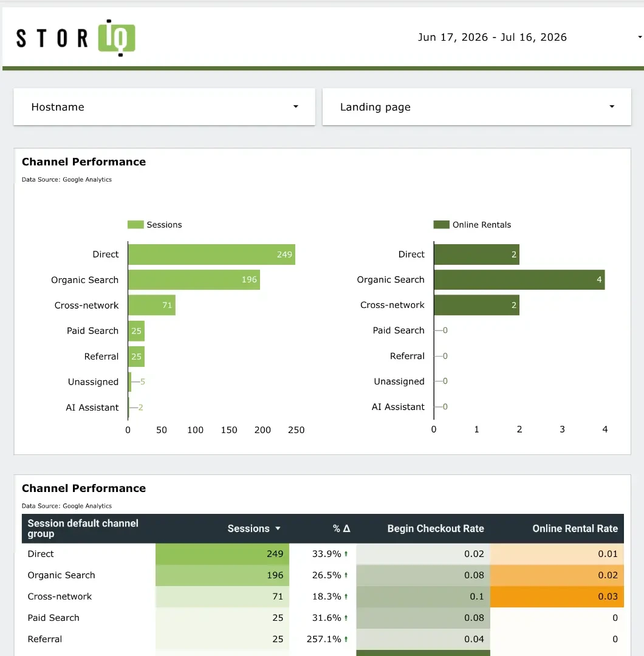Click the Direct row in the table
Image resolution: width=644 pixels, height=656 pixels.
pyautogui.click(x=323, y=554)
